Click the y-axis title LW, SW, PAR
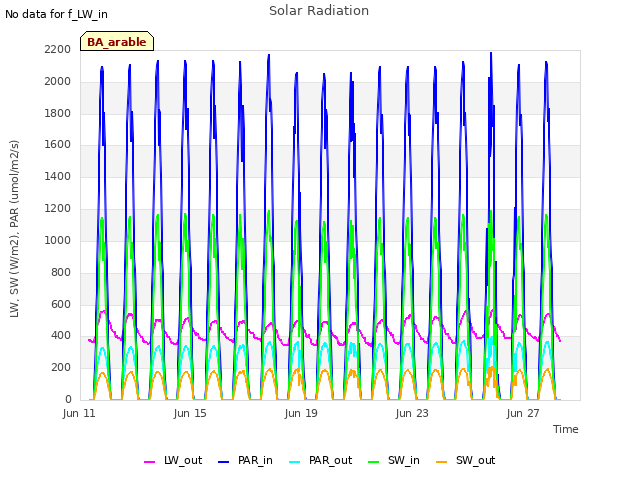The width and height of the screenshot is (640, 480). [14, 229]
